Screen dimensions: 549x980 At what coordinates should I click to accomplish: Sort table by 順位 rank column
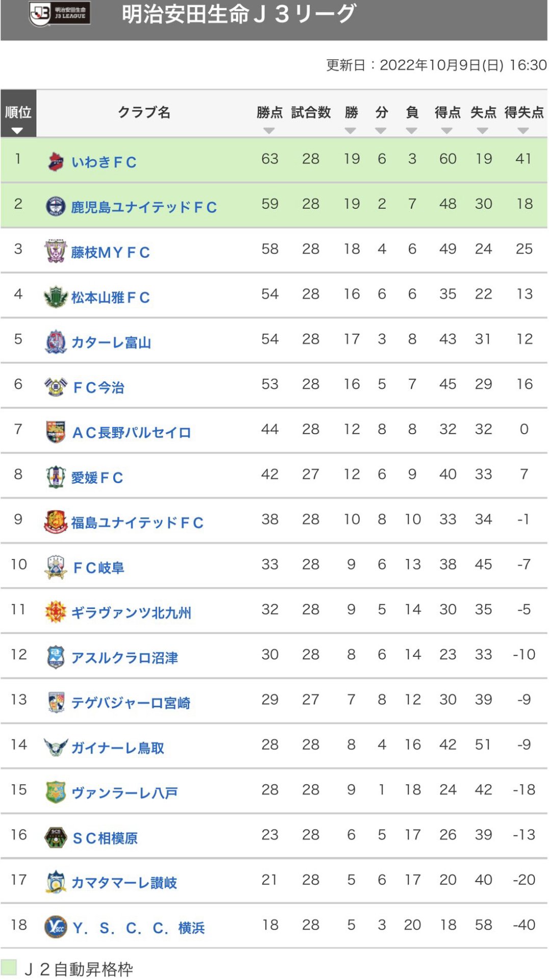tap(18, 130)
